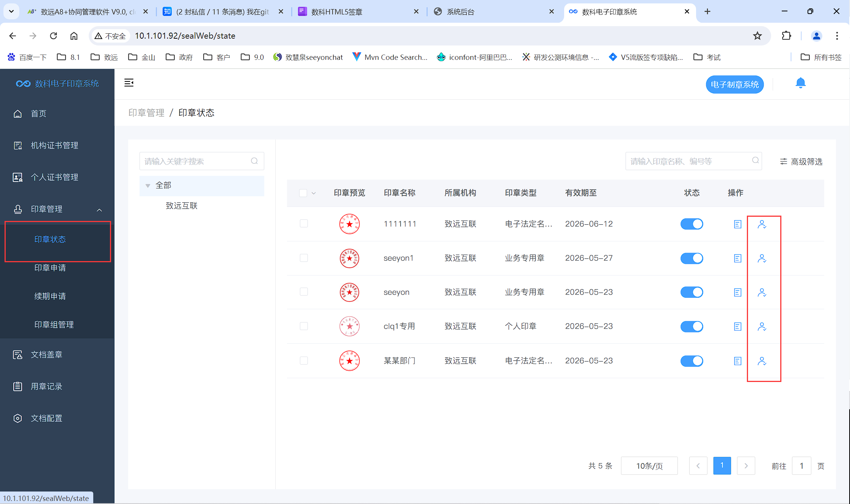Viewport: 850px width, 504px height.
Task: Open the notification bell
Action: 800,83
